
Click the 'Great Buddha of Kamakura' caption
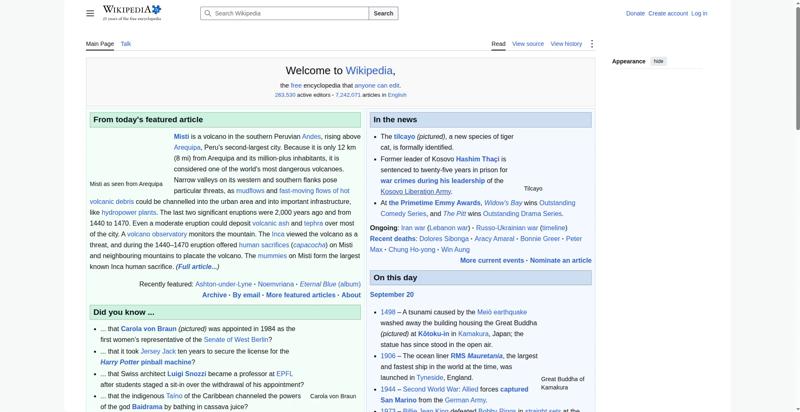tap(563, 383)
